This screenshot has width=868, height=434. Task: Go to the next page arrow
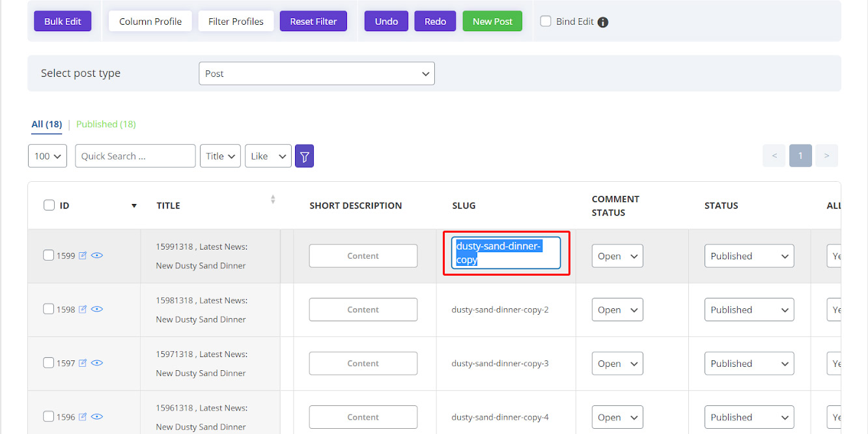coord(826,156)
